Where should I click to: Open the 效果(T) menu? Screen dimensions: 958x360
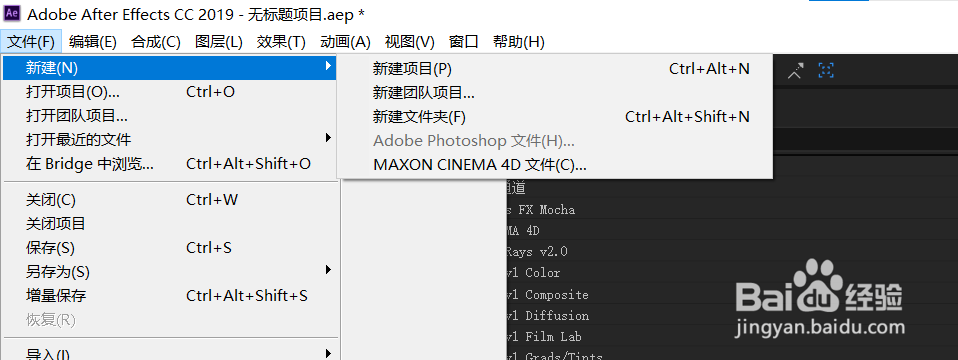[x=281, y=42]
